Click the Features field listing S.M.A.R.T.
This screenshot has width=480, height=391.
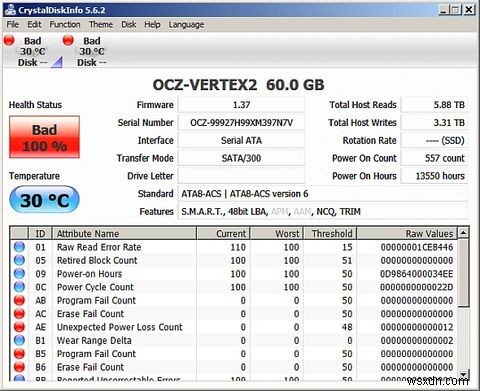[x=323, y=211]
